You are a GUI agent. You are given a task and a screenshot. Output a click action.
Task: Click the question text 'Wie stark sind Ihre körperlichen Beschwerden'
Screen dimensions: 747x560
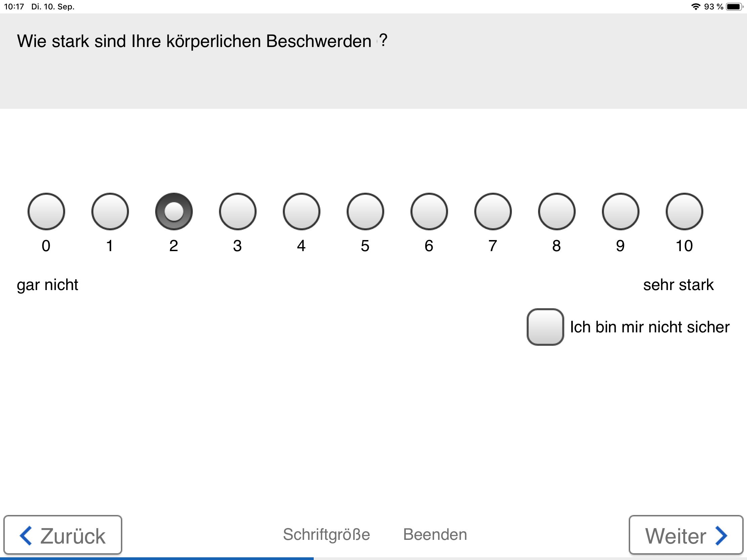pos(194,42)
